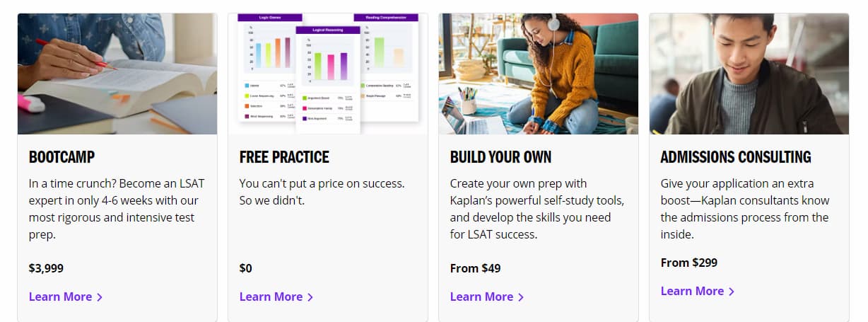
Task: Click the chevron arrow beside Admissions Consulting's Learn More
Action: [732, 292]
